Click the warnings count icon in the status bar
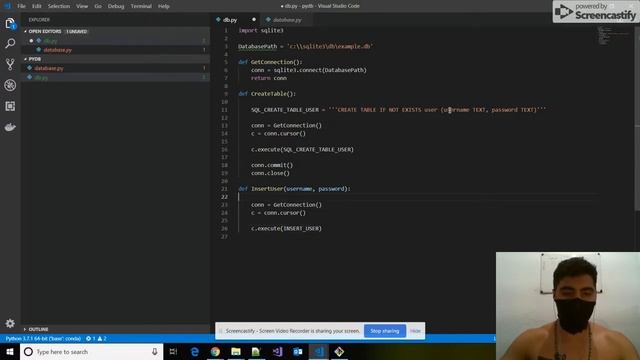 pos(101,338)
